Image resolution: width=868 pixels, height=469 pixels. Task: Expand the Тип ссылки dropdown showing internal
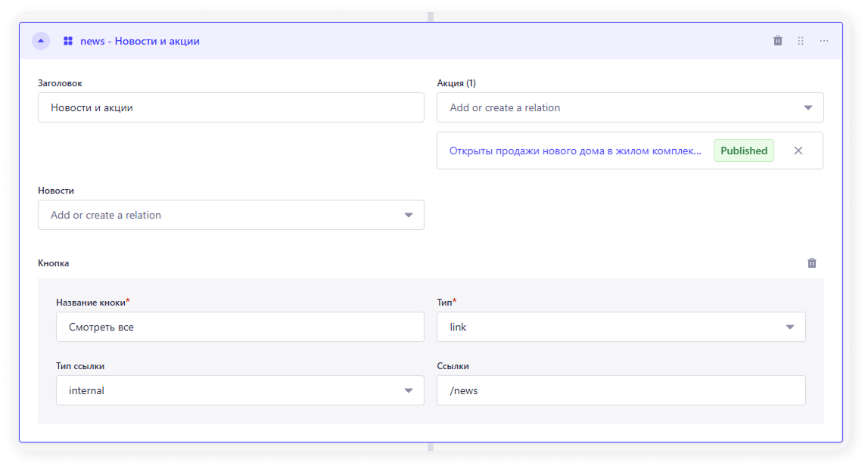(x=240, y=390)
